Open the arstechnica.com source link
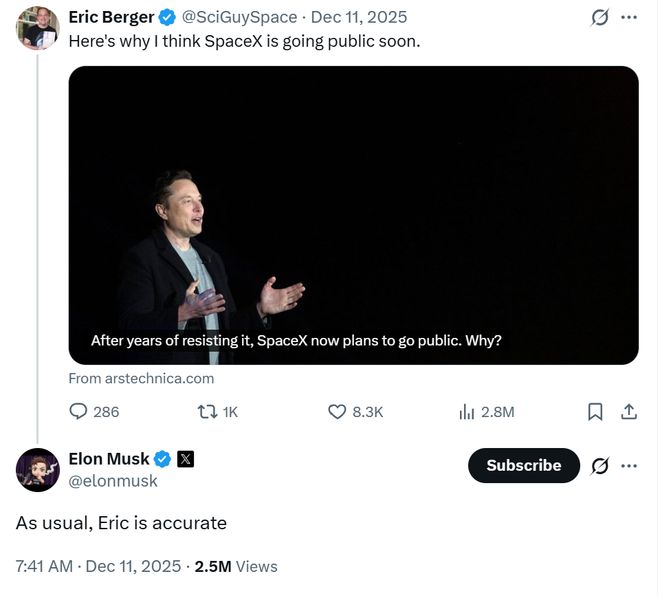 pos(141,378)
